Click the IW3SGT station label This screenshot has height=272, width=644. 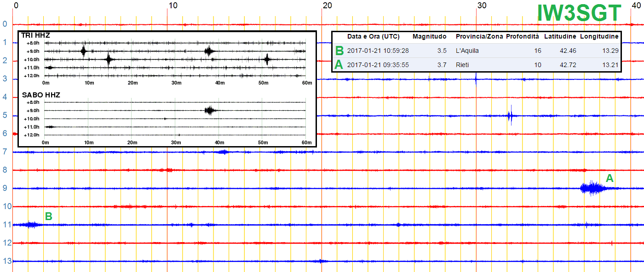tap(579, 13)
